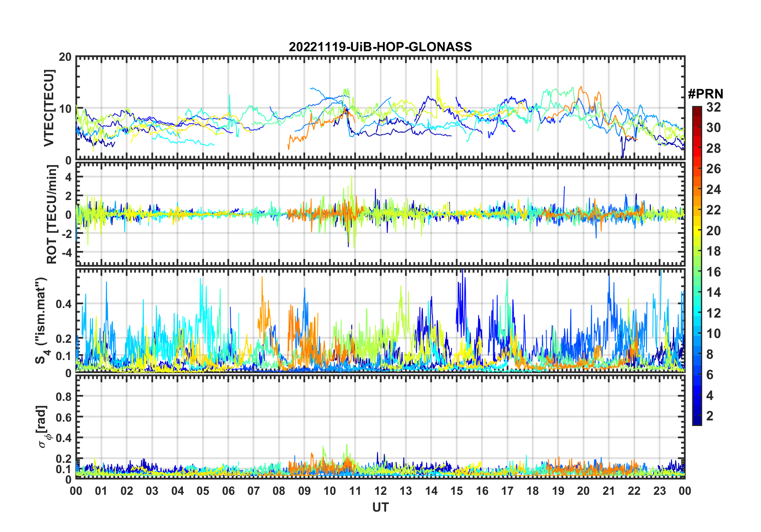Click the colorbar label 32

tap(713, 107)
